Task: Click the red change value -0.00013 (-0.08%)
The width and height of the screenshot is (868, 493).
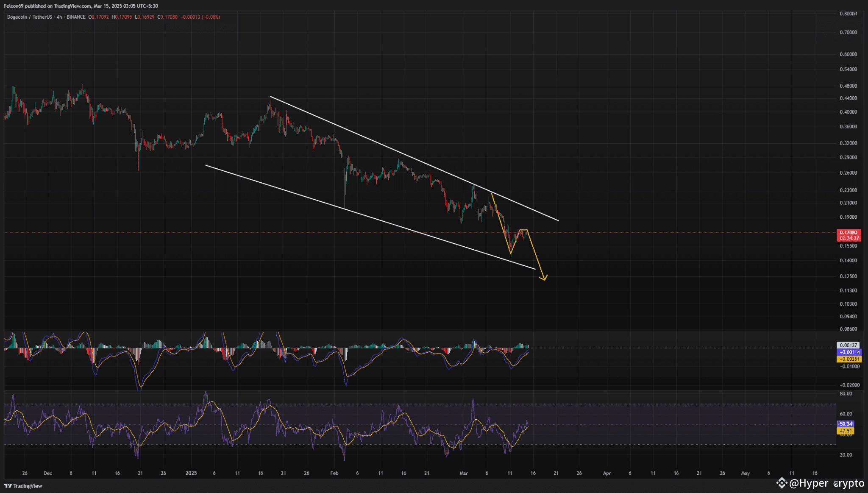Action: [x=200, y=17]
